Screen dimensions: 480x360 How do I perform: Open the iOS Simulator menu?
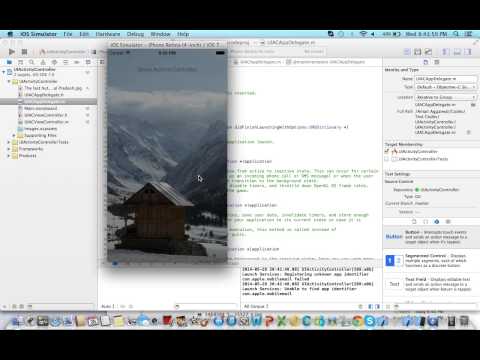tap(38, 34)
